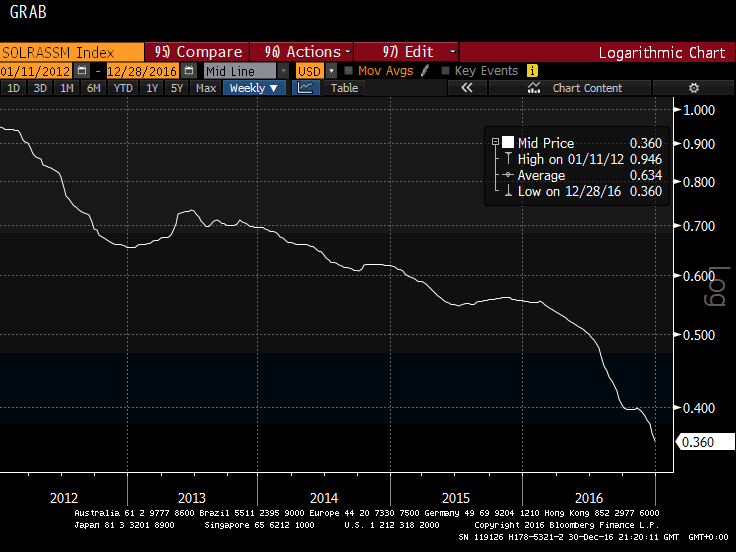Open the 95) Compare menu
This screenshot has height=552, width=736.
click(x=197, y=52)
